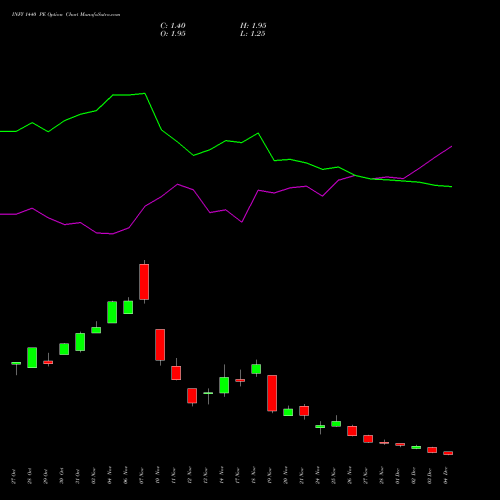The height and width of the screenshot is (500, 500).
Task: Select the large red candle for 19 Nov
Action: click(x=272, y=393)
